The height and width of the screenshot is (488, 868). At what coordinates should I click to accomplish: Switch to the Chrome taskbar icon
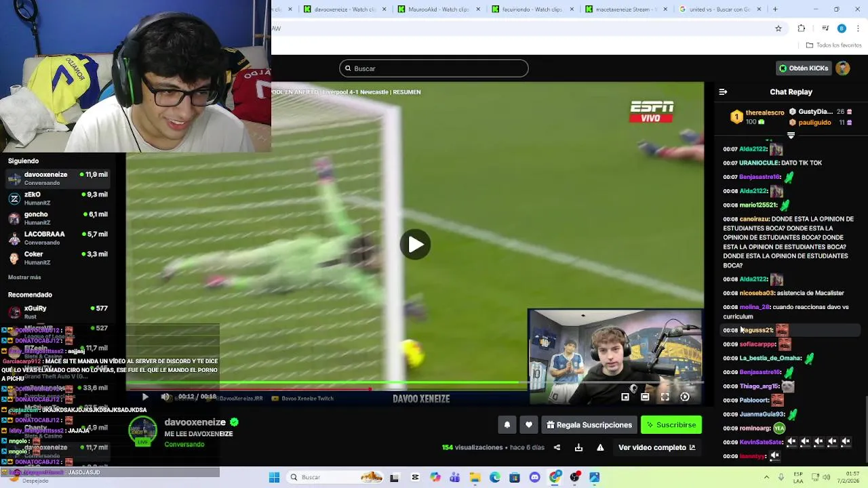point(555,477)
